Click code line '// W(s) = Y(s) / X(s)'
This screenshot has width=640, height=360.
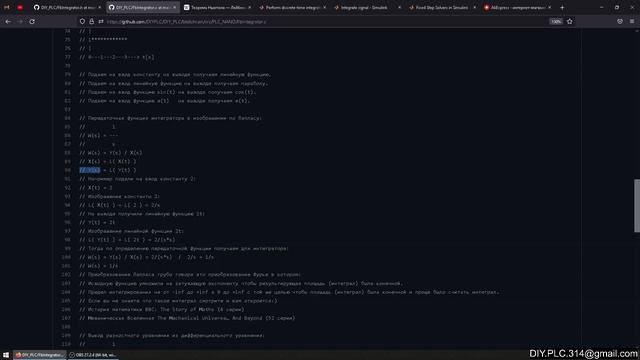(x=111, y=153)
